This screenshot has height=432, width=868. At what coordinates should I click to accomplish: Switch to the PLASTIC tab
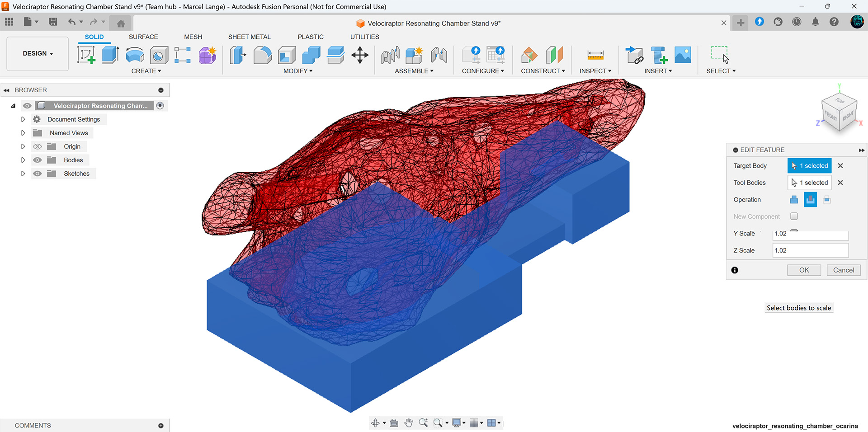tap(311, 37)
